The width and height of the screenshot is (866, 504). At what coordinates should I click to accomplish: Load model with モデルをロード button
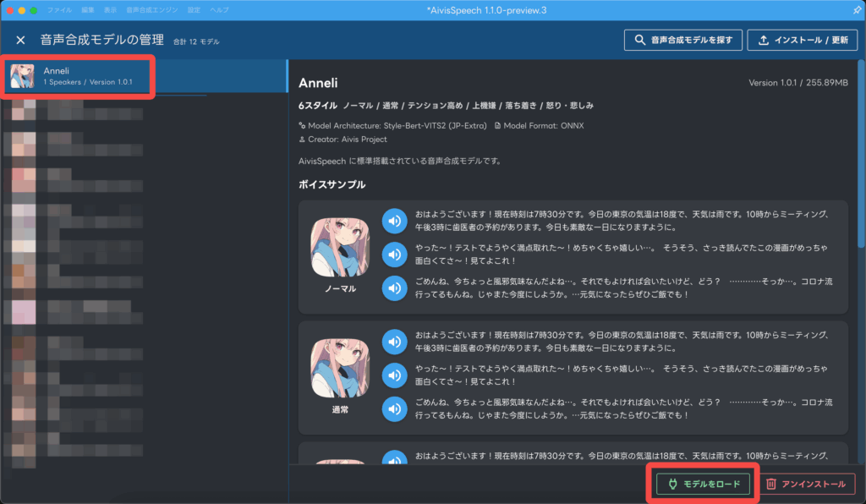pyautogui.click(x=703, y=484)
